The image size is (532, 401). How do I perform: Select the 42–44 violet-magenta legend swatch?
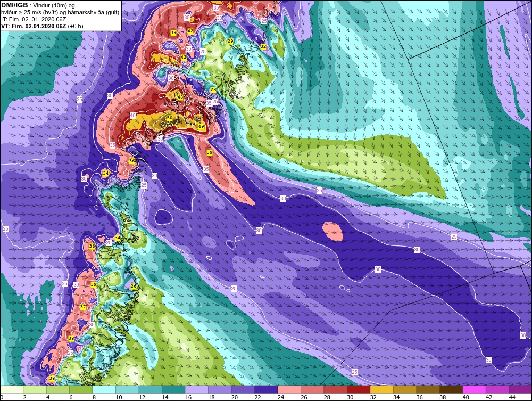(497, 389)
